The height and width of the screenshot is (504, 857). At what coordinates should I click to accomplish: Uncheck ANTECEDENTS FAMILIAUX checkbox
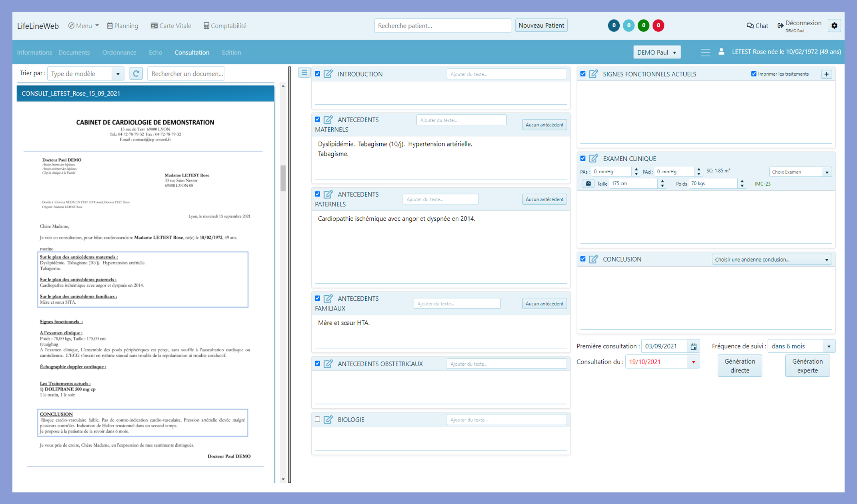(x=317, y=298)
